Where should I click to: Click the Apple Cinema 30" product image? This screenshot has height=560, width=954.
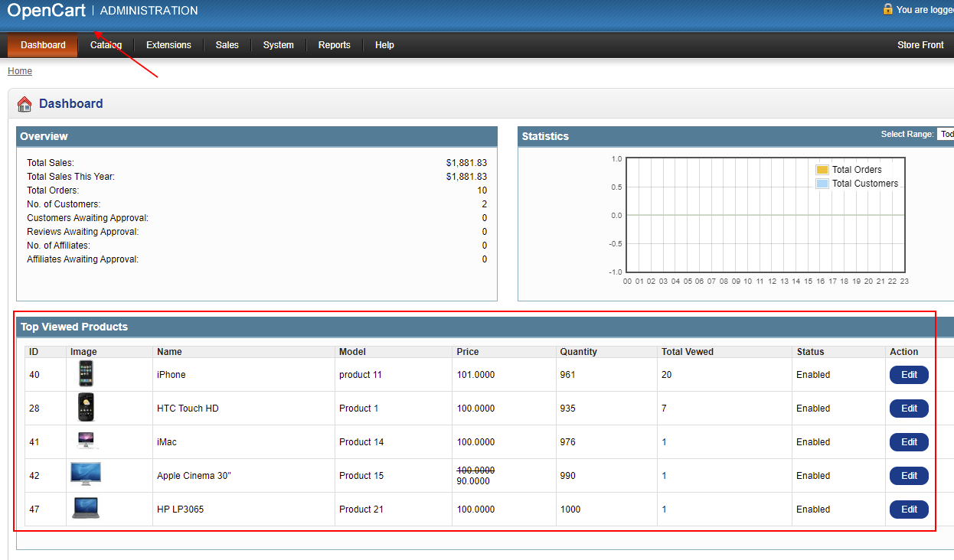tap(86, 474)
